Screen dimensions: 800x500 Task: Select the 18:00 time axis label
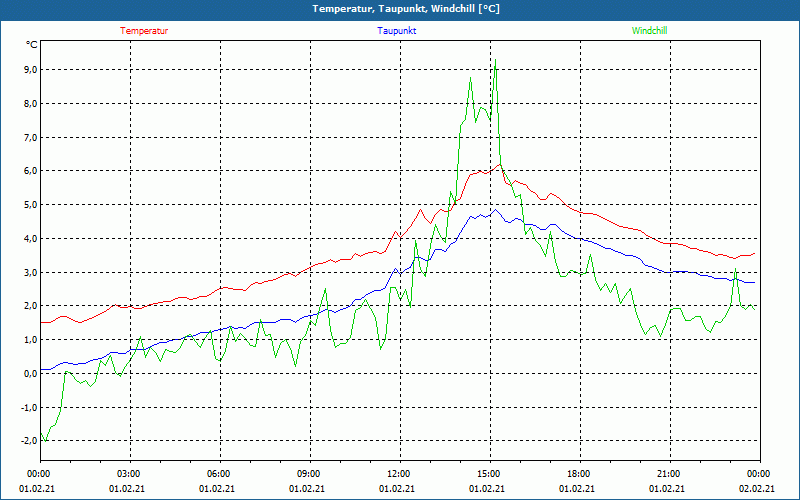click(x=578, y=474)
